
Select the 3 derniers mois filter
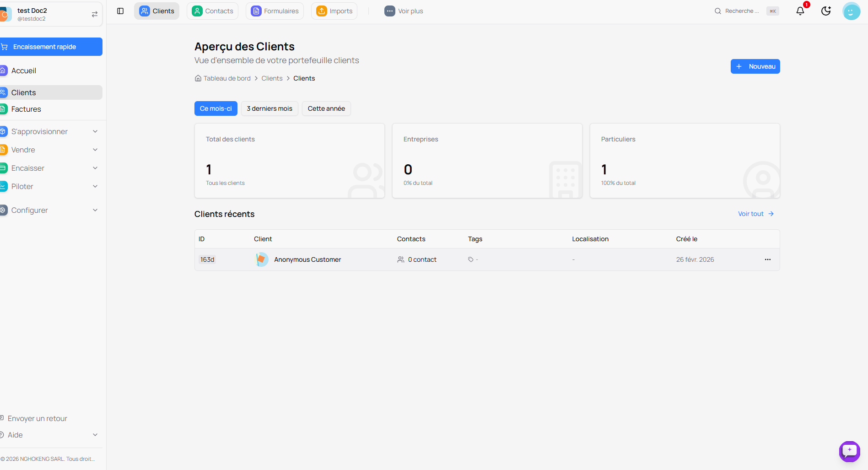tap(270, 108)
